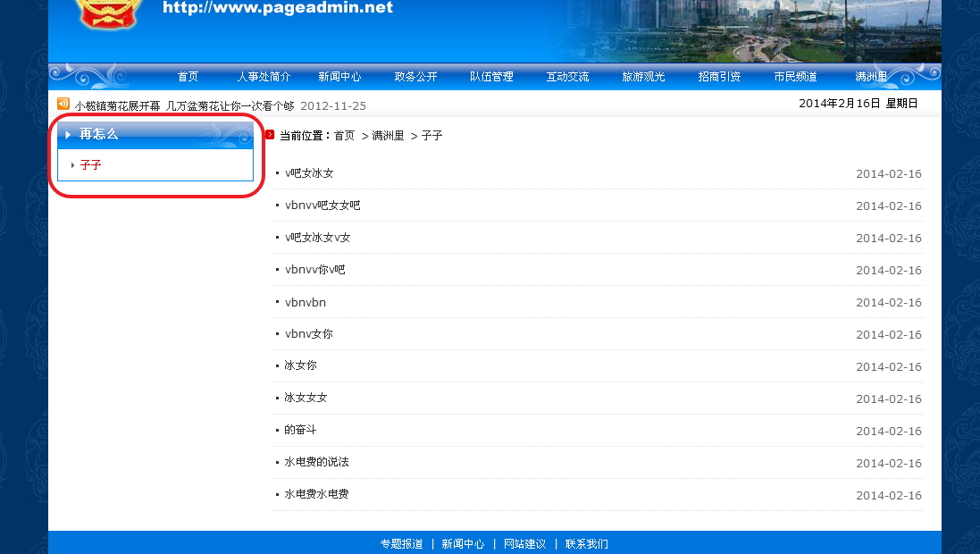This screenshot has width=980, height=554.
Task: Open the article vbnvv吧女女吧
Action: tap(322, 206)
